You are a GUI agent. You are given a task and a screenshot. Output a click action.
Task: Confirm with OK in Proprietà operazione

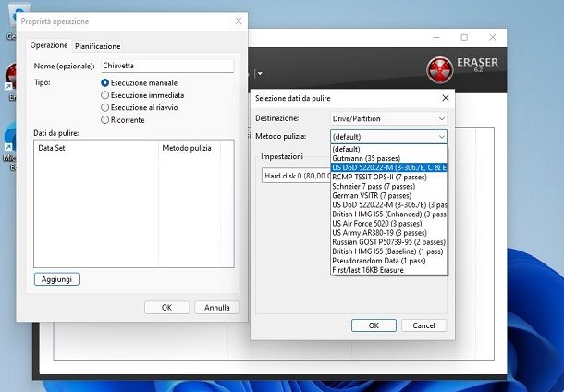point(166,308)
